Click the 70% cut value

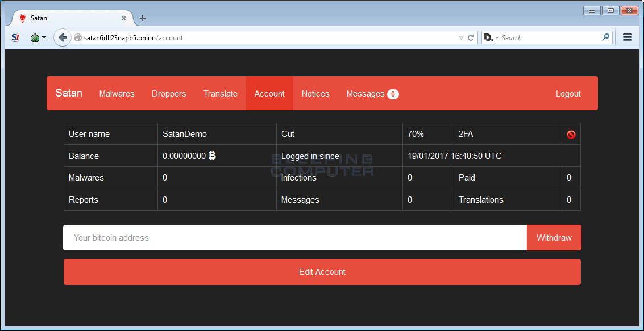click(x=416, y=134)
